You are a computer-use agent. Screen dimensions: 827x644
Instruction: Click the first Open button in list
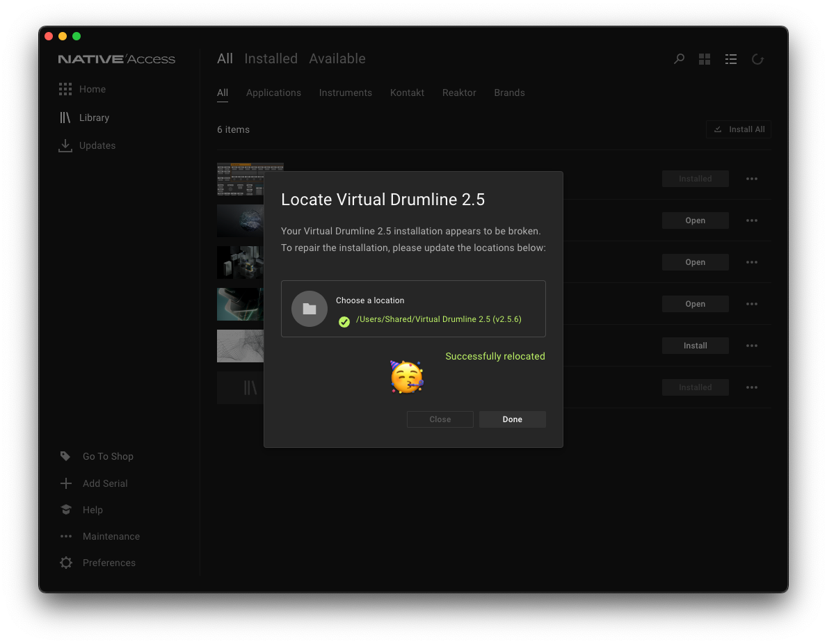(x=695, y=220)
